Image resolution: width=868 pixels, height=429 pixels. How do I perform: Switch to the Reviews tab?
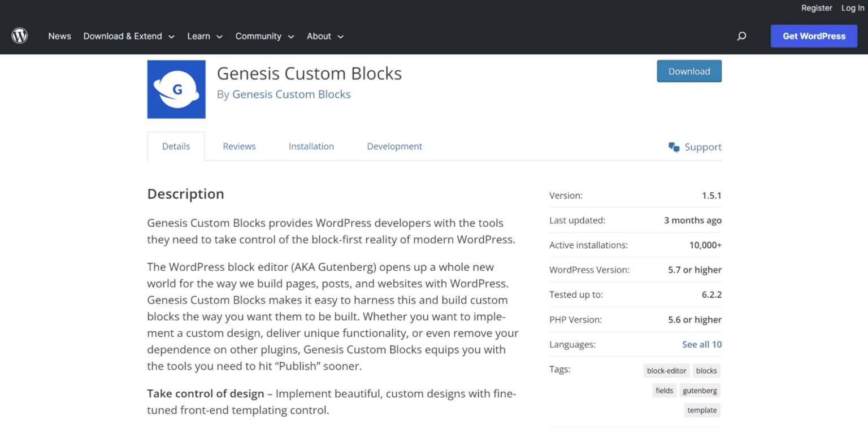click(x=239, y=146)
